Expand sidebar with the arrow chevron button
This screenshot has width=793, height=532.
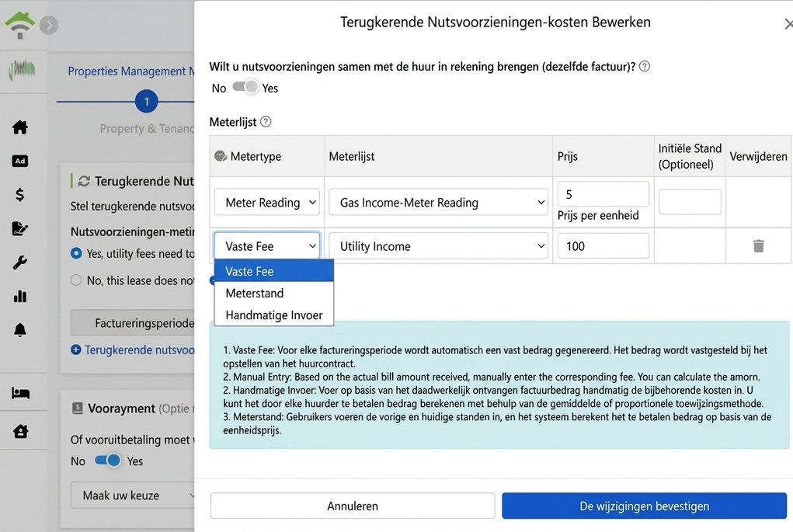[49, 25]
